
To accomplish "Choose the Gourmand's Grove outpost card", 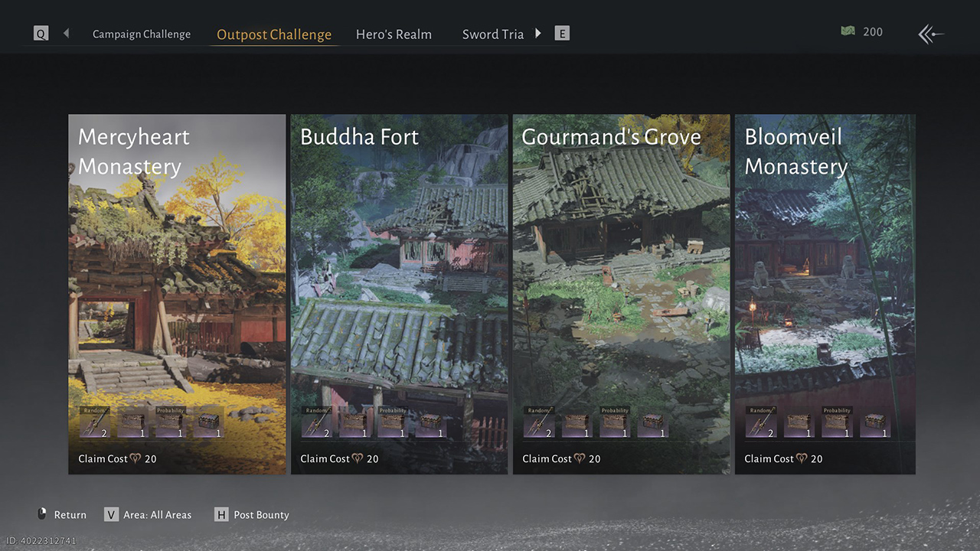I will pyautogui.click(x=621, y=291).
